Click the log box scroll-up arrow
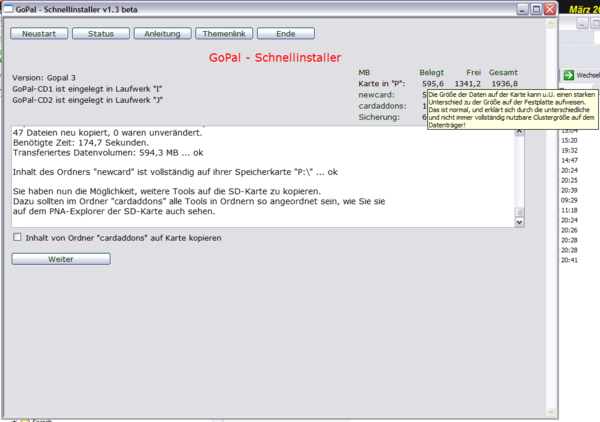The image size is (600, 422). 519,131
